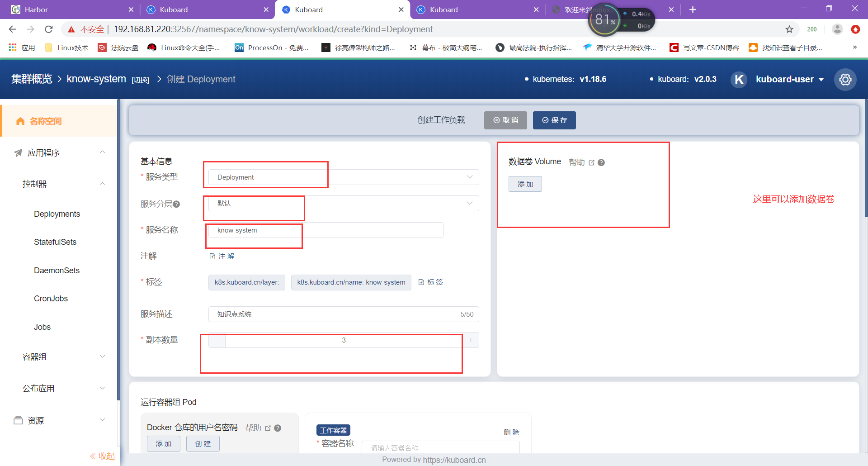Reload the page with refresh icon
The width and height of the screenshot is (868, 466).
click(x=49, y=29)
